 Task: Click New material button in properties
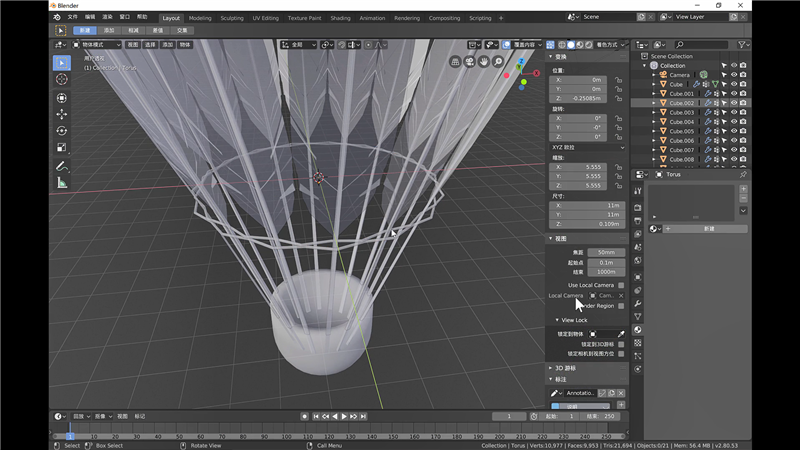pyautogui.click(x=705, y=229)
